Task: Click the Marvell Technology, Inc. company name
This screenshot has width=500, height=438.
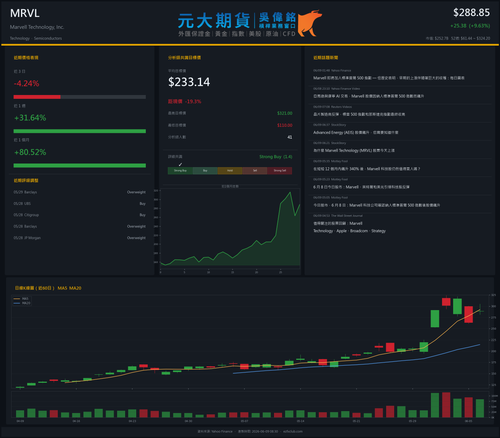Action: 37,27
